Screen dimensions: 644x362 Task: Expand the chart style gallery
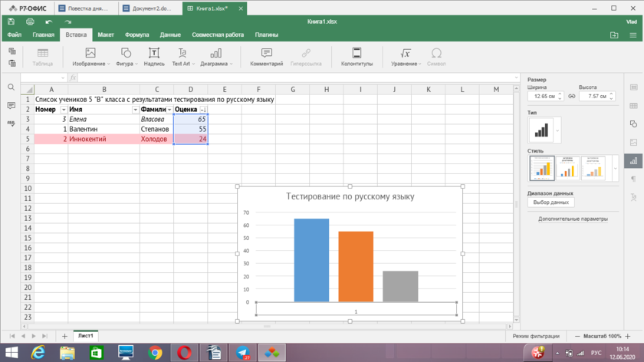click(615, 169)
